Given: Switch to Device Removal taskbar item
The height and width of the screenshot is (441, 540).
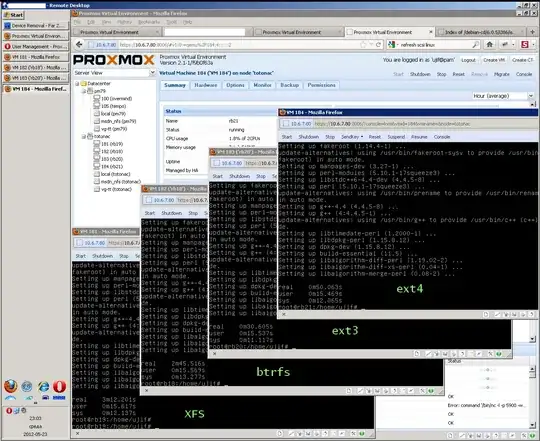Looking at the screenshot, I should (x=36, y=25).
